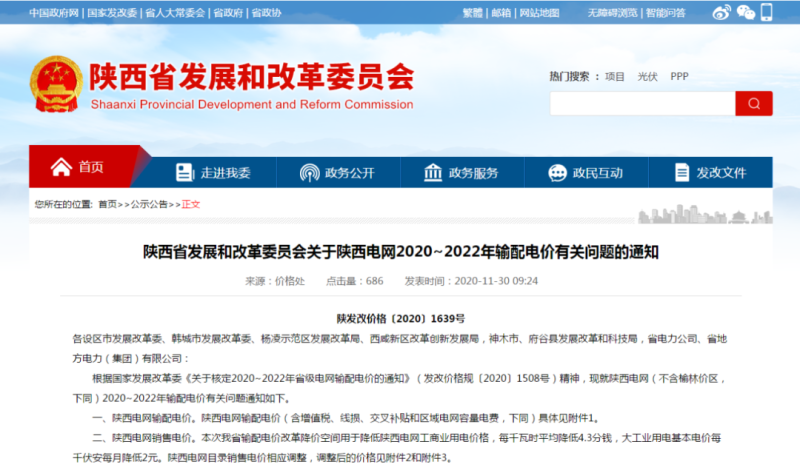Click breadcrumb link 首页
The width and height of the screenshot is (800, 470).
click(107, 204)
